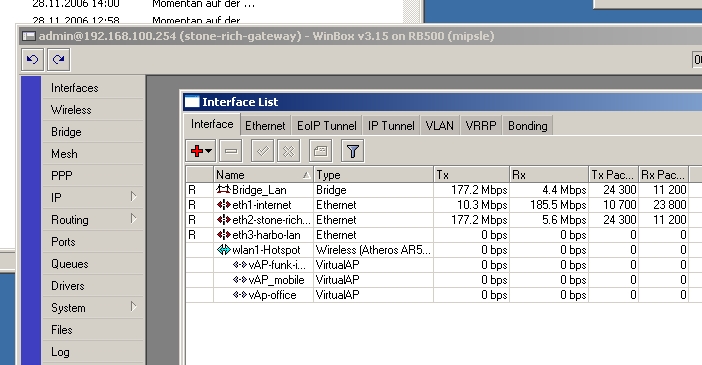Image resolution: width=702 pixels, height=365 pixels.
Task: Click the vAP-funk-i virtual AP icon
Action: click(x=240, y=265)
